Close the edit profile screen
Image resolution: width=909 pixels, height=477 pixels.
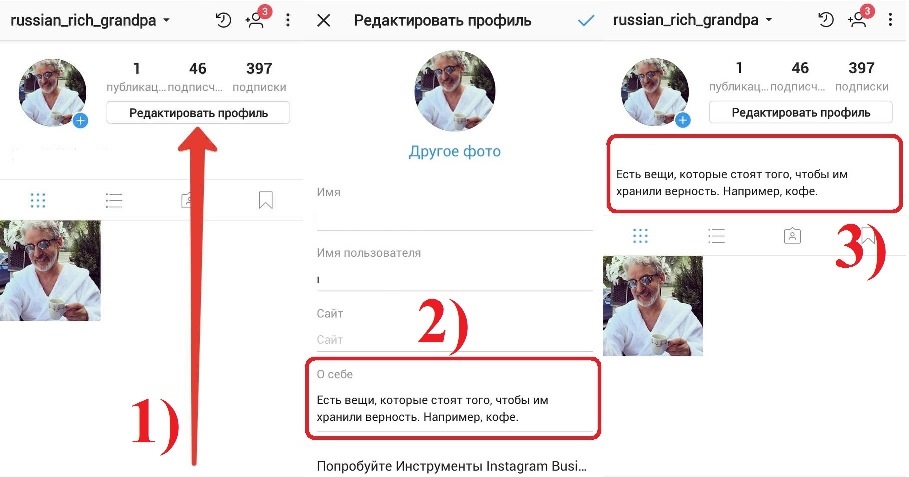click(324, 21)
